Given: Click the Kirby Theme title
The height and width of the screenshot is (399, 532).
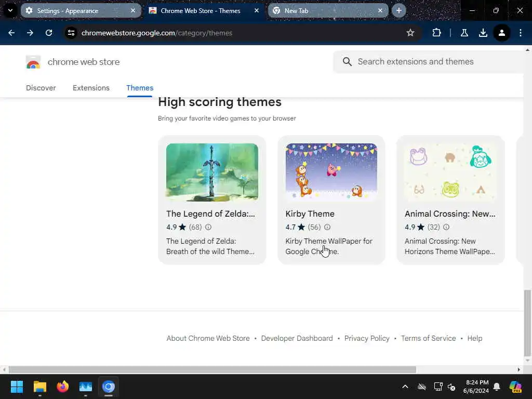Looking at the screenshot, I should coord(310,214).
